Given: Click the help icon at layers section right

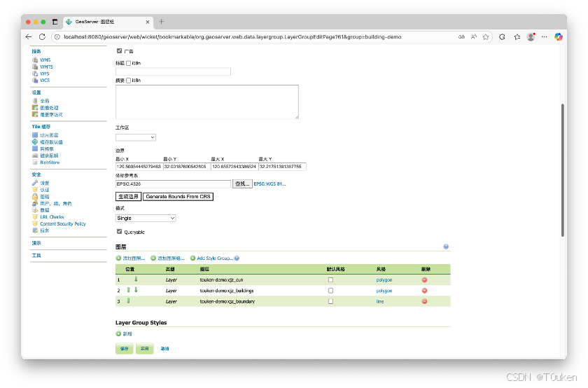Looking at the screenshot, I should (x=446, y=247).
